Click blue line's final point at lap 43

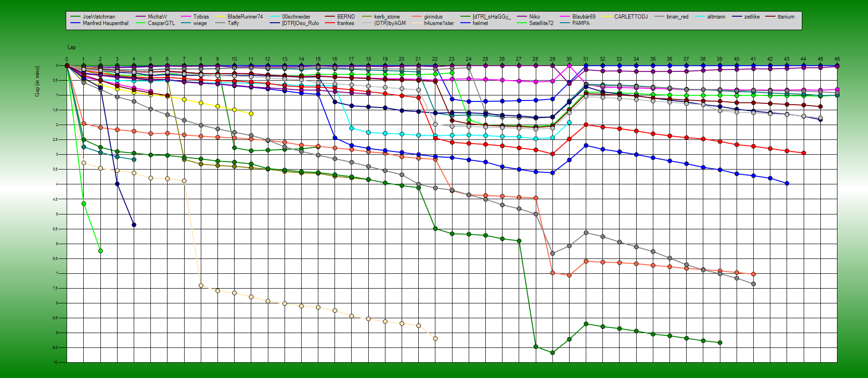coord(787,183)
